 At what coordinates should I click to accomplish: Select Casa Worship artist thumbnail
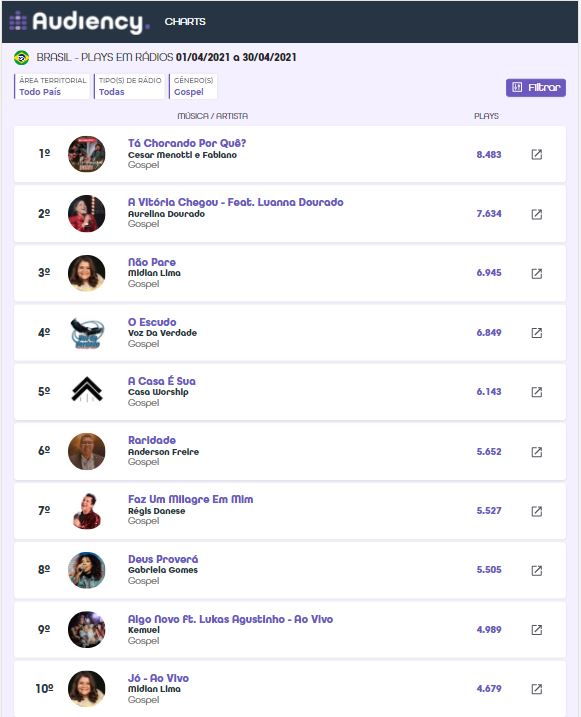[x=87, y=391]
